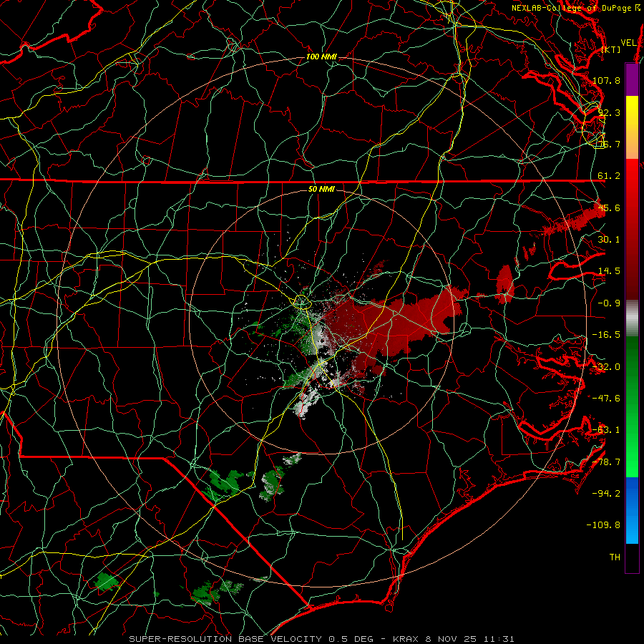
Task: Click the 92.3 velocity scale value
Action: tap(609, 112)
